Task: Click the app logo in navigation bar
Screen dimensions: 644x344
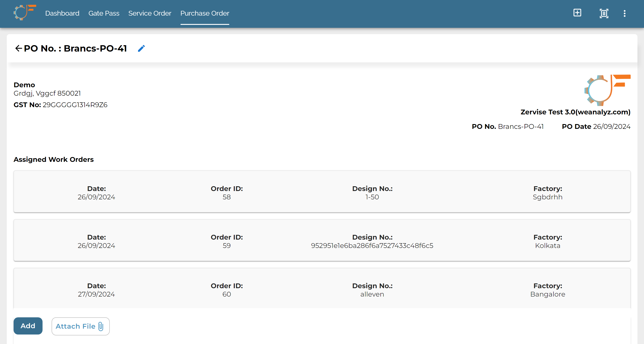Action: click(25, 12)
